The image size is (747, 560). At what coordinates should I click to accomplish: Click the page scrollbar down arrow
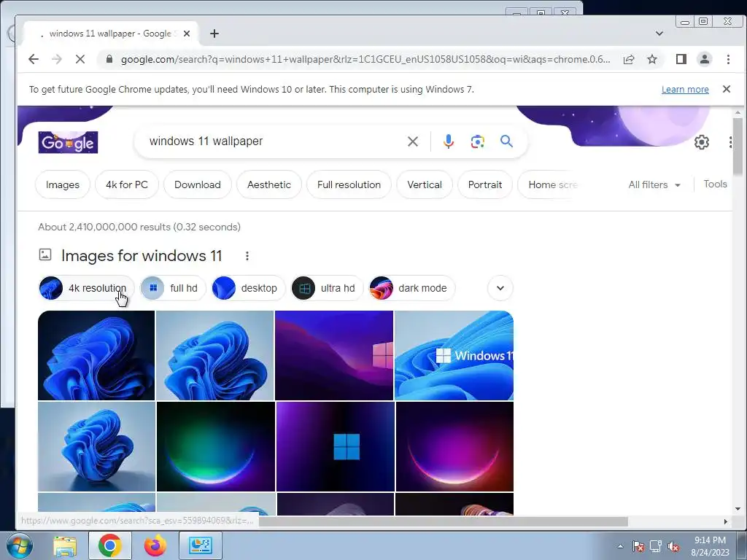click(738, 509)
